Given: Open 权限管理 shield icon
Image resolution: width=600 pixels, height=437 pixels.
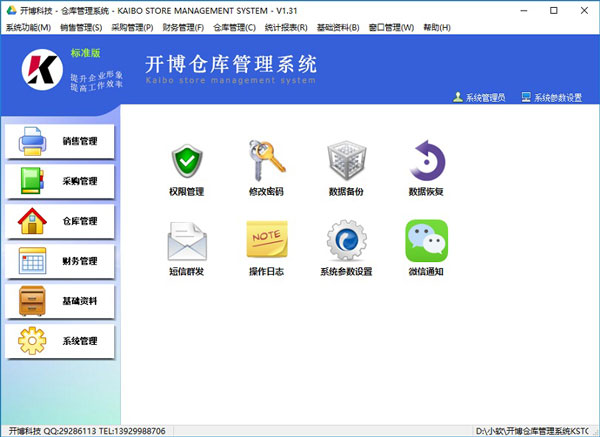Looking at the screenshot, I should point(187,161).
